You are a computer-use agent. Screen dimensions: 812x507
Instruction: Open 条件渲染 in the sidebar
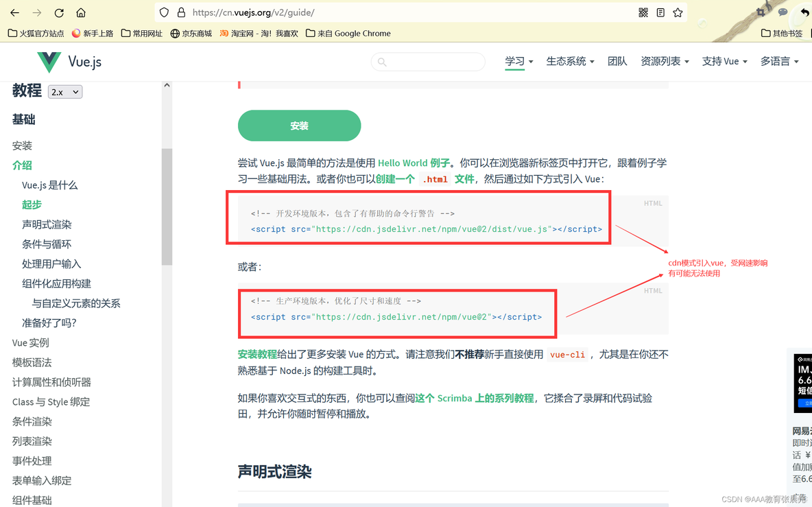coord(32,421)
